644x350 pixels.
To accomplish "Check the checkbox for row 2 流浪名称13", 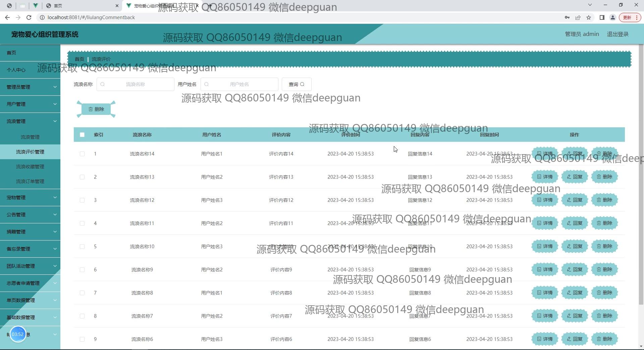I will click(x=82, y=177).
